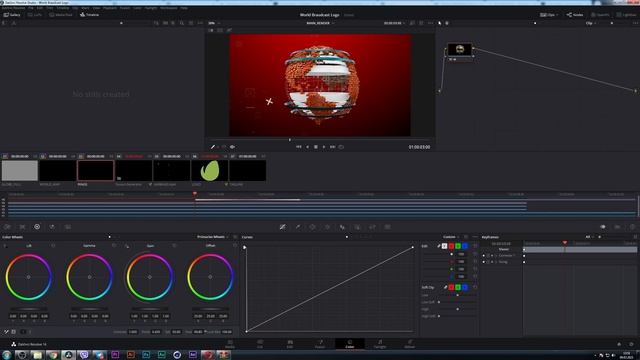The width and height of the screenshot is (640, 360).
Task: Open the Keyframes All filter dropdown
Action: point(590,237)
